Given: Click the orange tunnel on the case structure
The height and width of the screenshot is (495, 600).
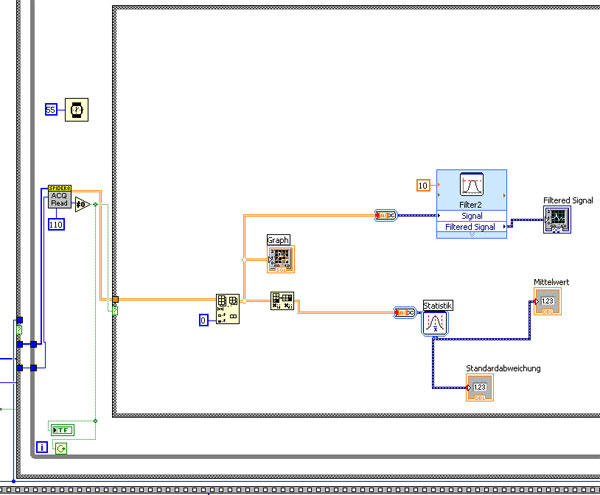Looking at the screenshot, I should [115, 299].
